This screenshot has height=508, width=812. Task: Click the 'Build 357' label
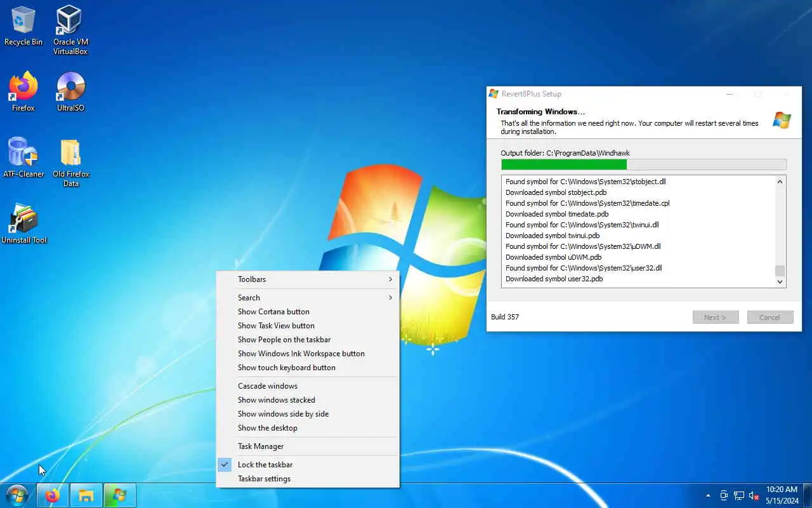tap(505, 317)
